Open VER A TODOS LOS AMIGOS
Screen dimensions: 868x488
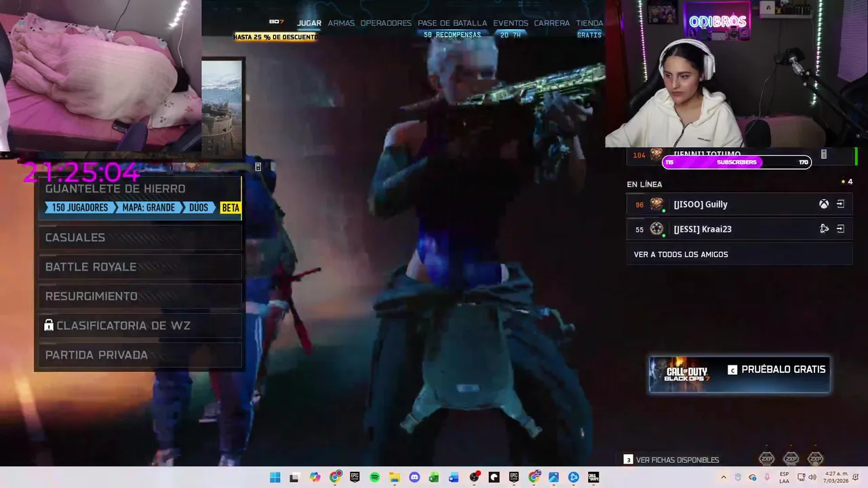pos(739,254)
